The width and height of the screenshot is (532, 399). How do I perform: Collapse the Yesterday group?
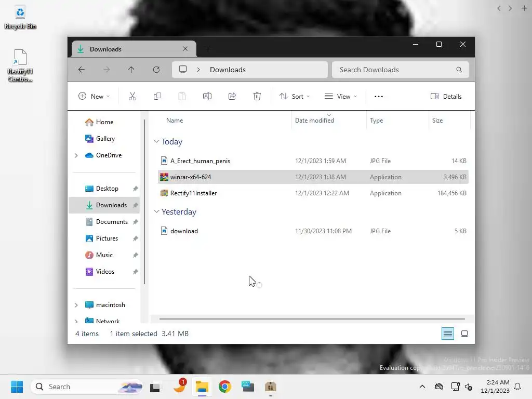[156, 211]
